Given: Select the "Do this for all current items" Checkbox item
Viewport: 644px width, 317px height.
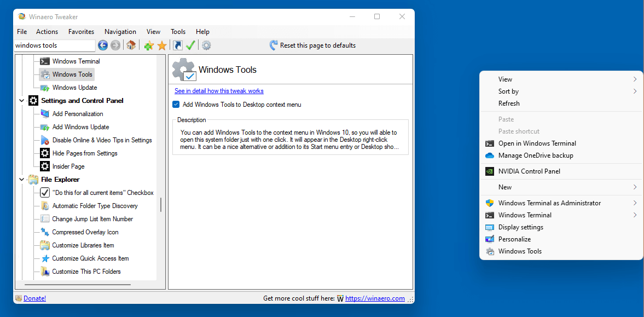Looking at the screenshot, I should pyautogui.click(x=97, y=193).
